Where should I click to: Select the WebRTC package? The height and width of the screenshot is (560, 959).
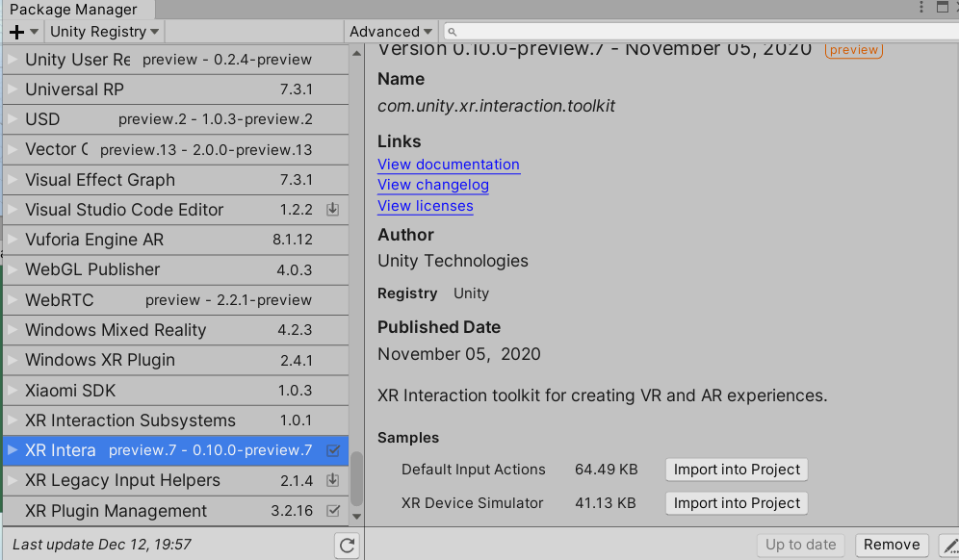(x=175, y=300)
